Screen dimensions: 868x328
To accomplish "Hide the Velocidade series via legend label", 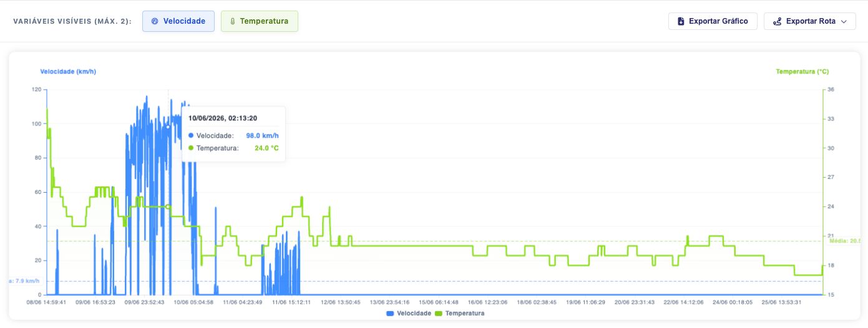I will click(416, 313).
